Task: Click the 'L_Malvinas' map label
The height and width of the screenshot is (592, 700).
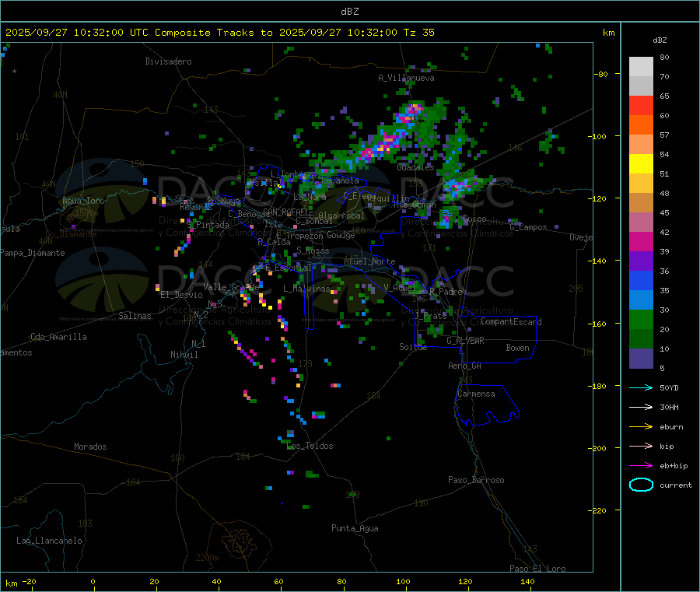Action: tap(306, 289)
